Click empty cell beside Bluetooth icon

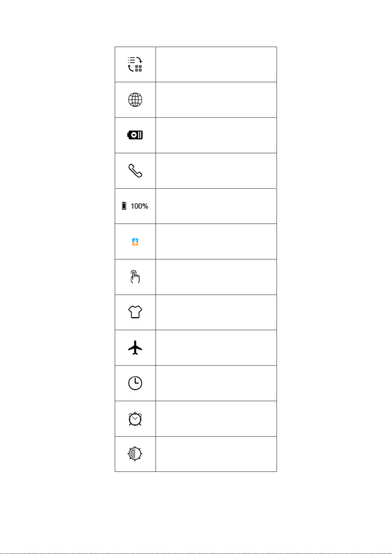[x=216, y=242]
